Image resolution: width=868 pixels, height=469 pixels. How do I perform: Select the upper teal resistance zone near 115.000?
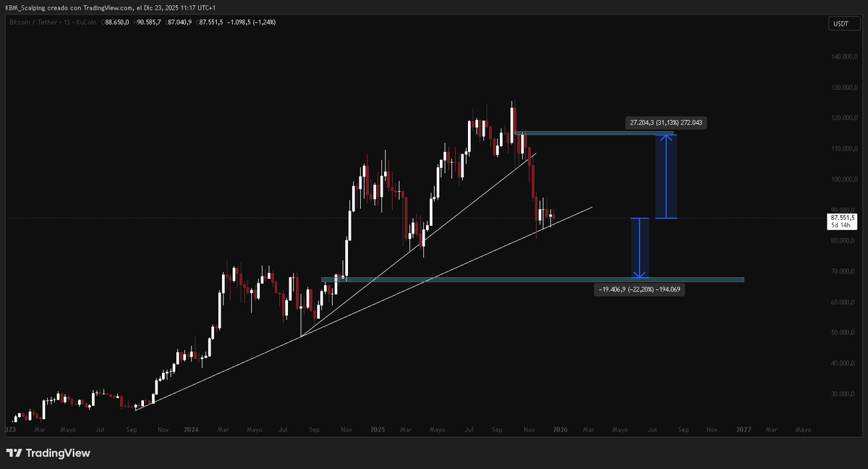click(x=595, y=132)
